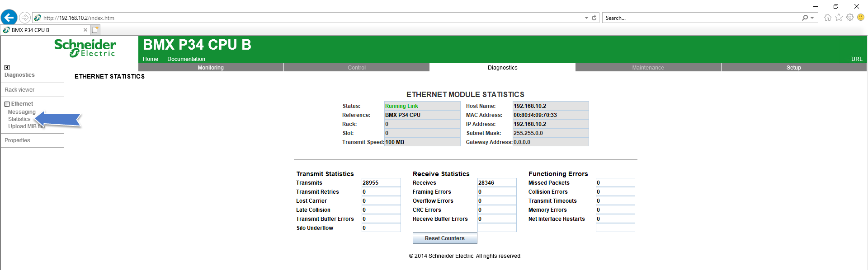
Task: Click the smiley feedback icon
Action: coord(861,17)
